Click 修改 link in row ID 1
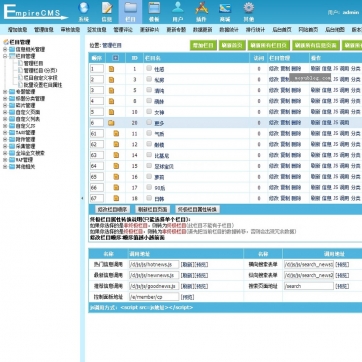The height and width of the screenshot is (362, 362). click(274, 69)
